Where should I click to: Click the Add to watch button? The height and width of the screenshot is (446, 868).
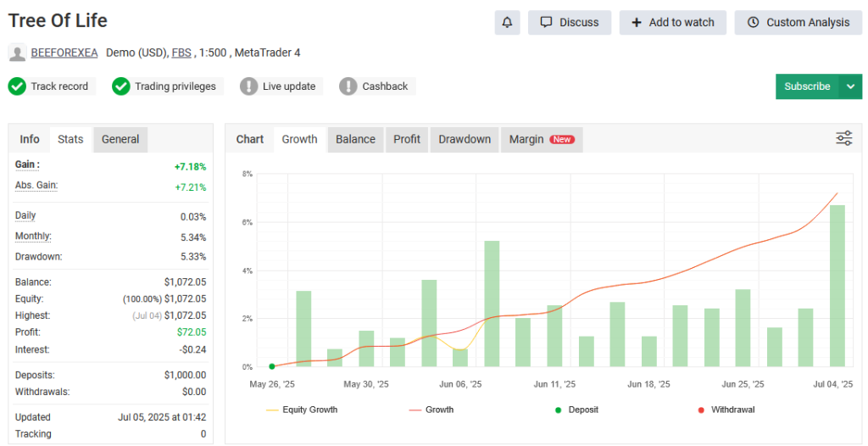click(673, 23)
